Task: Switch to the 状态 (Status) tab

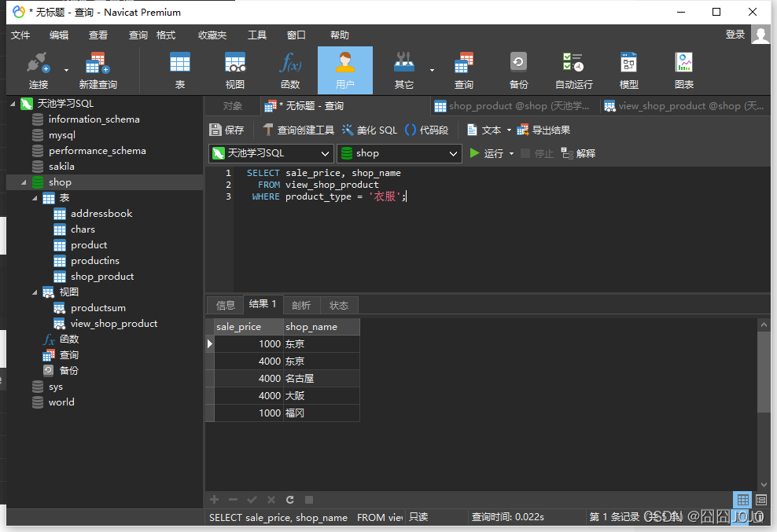Action: tap(339, 305)
